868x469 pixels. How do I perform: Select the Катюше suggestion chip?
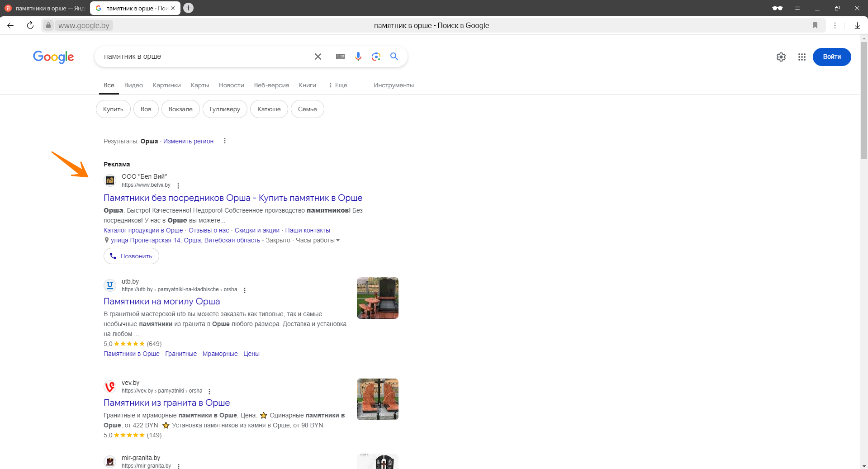[269, 109]
